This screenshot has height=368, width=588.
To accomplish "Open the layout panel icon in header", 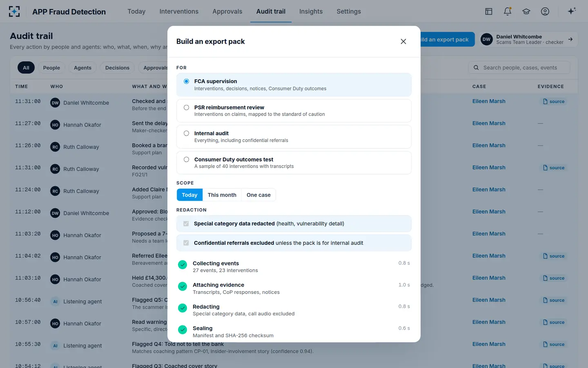I will point(489,11).
